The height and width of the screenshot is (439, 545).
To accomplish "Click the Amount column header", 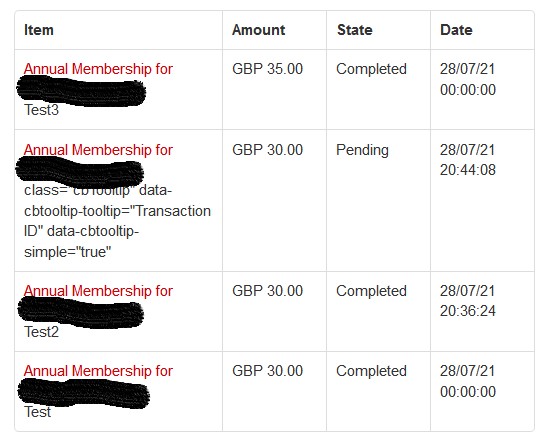I will click(259, 30).
